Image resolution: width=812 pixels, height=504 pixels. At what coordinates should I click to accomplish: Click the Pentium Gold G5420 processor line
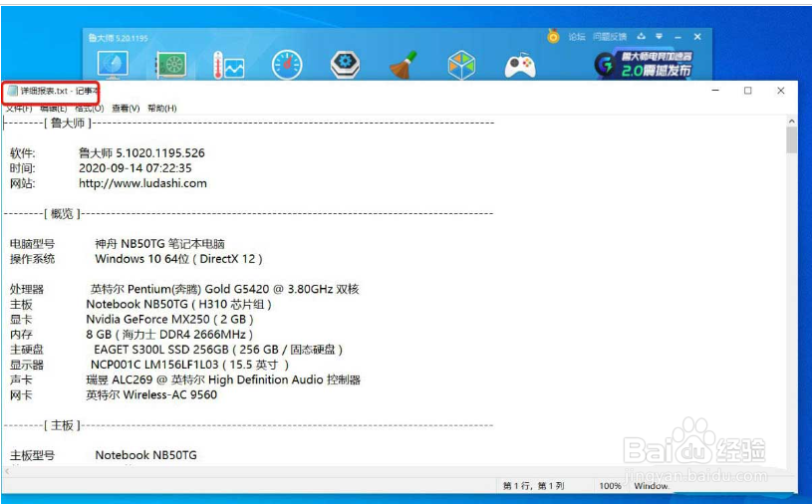click(225, 289)
